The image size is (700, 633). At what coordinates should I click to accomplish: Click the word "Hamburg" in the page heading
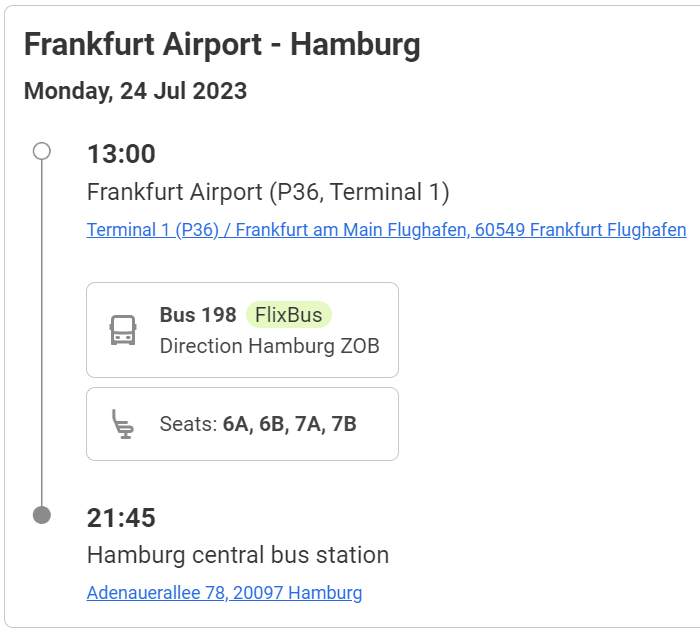[355, 45]
